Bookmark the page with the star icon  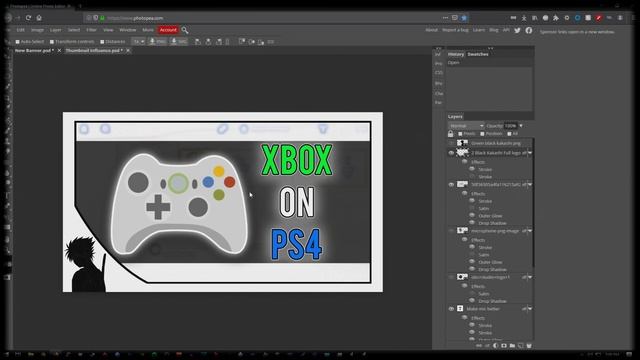pyautogui.click(x=464, y=18)
